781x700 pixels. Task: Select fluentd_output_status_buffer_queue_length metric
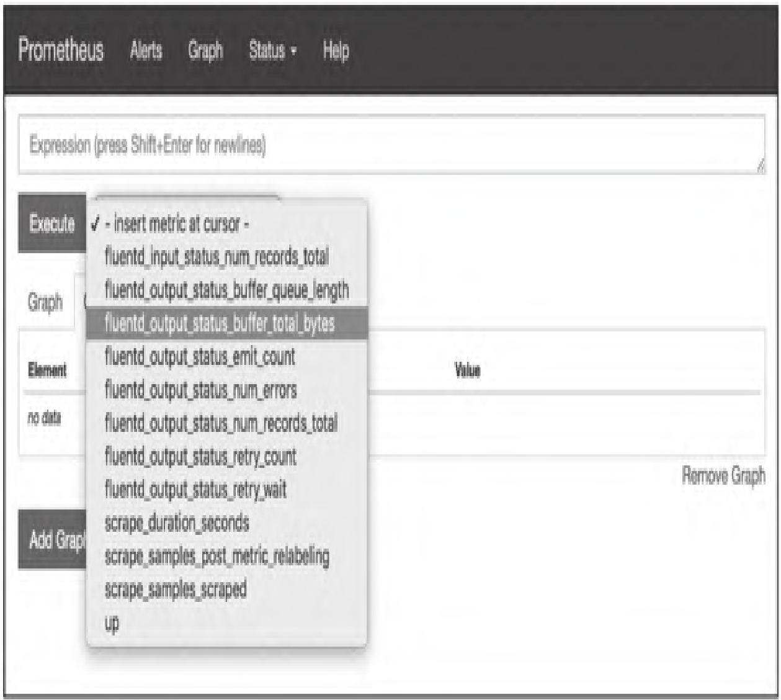point(226,290)
